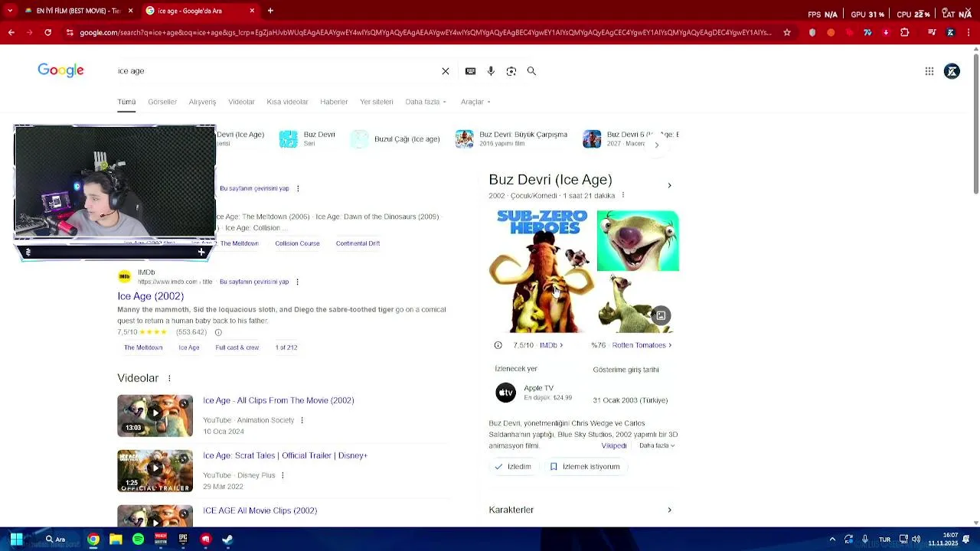Image resolution: width=980 pixels, height=551 pixels.
Task: Open options for Scrat Tales video result
Action: pos(283,475)
